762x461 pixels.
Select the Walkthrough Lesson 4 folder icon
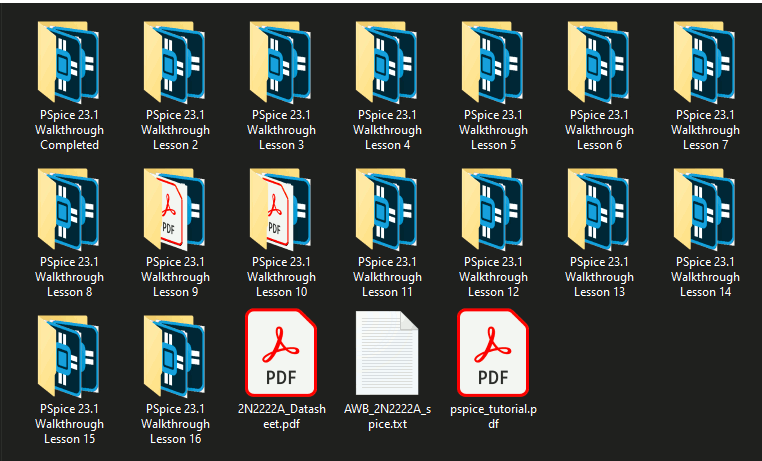point(386,62)
